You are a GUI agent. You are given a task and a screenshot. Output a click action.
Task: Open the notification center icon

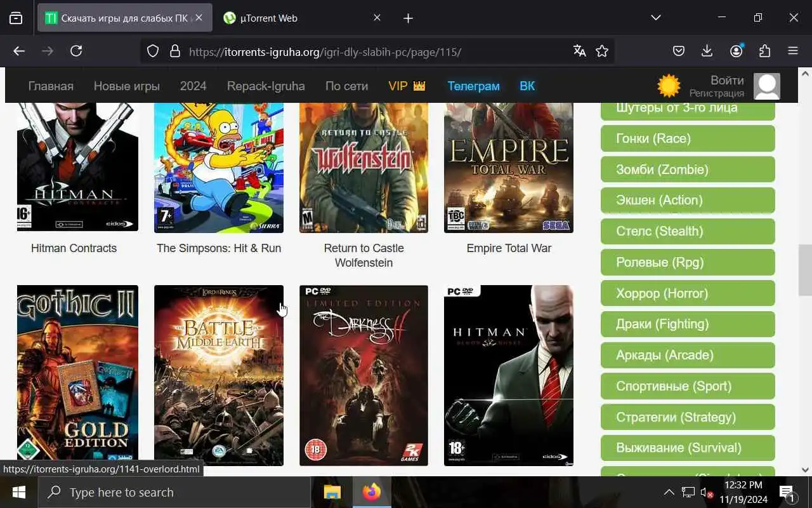pyautogui.click(x=787, y=492)
